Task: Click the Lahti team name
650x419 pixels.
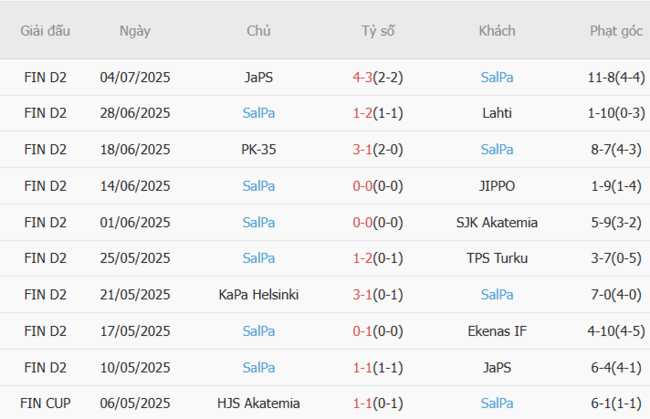Action: pyautogui.click(x=497, y=113)
